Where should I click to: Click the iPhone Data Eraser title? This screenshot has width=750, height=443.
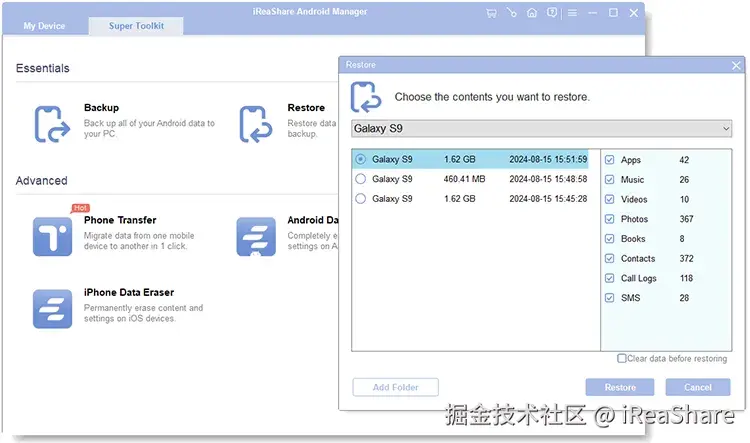pos(129,292)
